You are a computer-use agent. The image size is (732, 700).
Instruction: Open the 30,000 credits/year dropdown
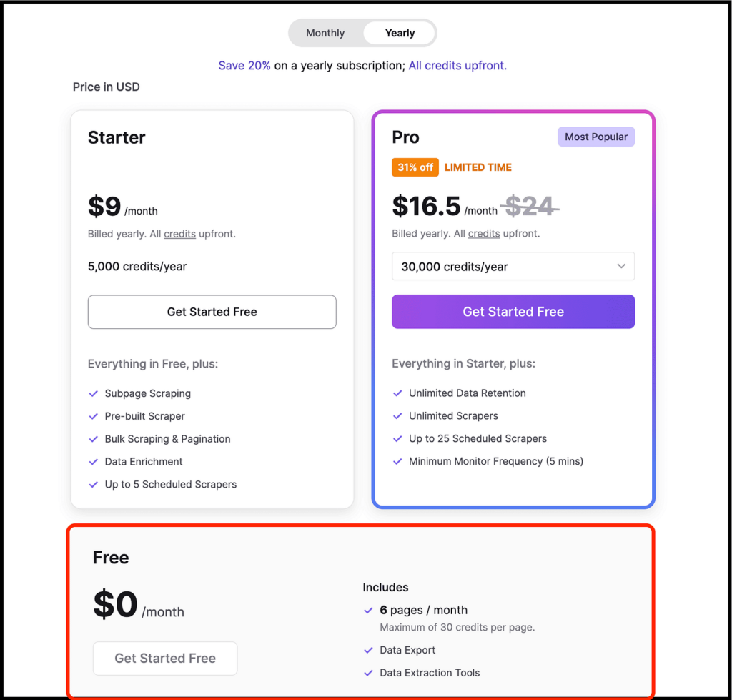pyautogui.click(x=513, y=266)
